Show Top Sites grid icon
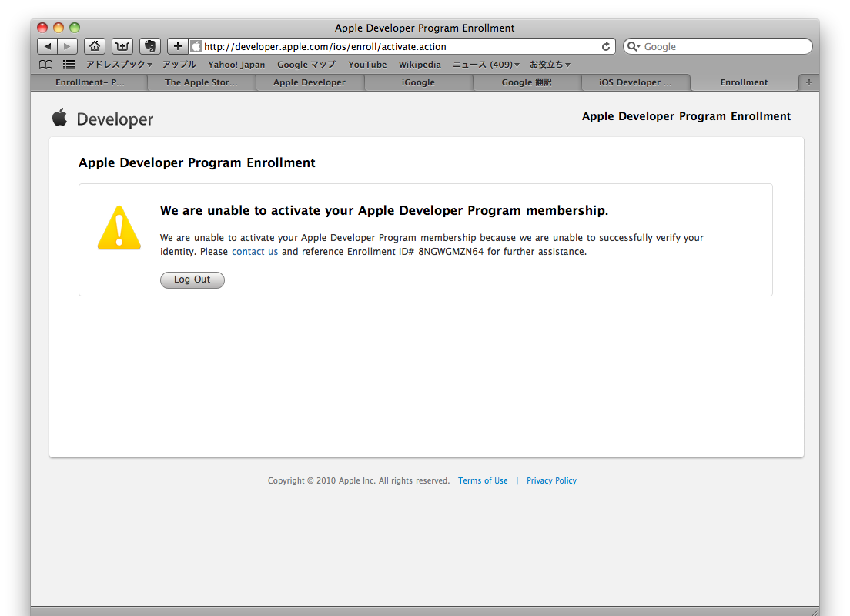This screenshot has height=616, width=850. 69,65
